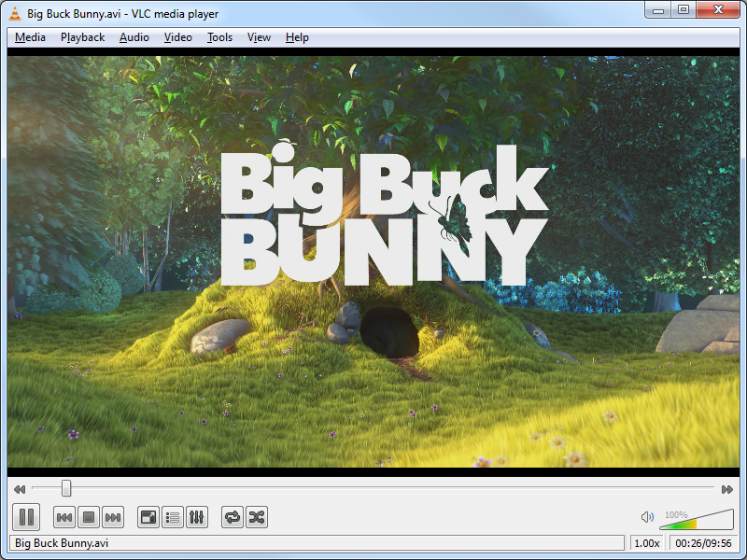Toggle loop repeat mode
The height and width of the screenshot is (560, 747).
point(233,517)
